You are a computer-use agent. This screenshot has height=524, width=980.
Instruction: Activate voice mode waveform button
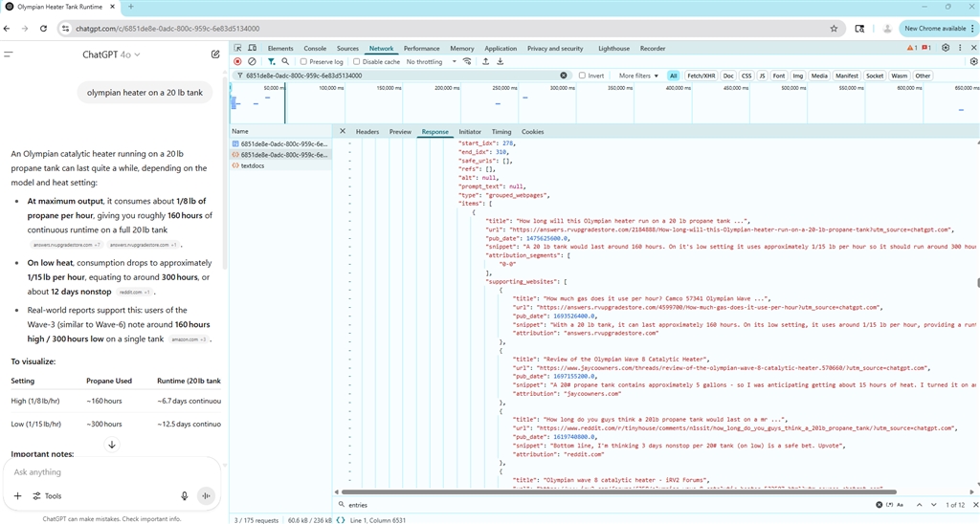(206, 496)
